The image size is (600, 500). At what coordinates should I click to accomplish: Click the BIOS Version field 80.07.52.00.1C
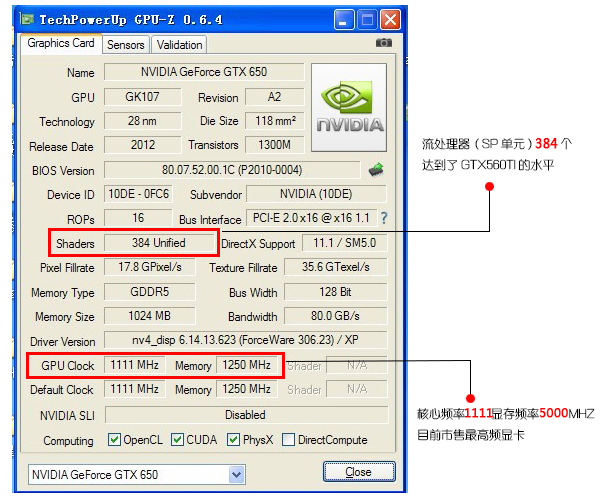pyautogui.click(x=232, y=170)
